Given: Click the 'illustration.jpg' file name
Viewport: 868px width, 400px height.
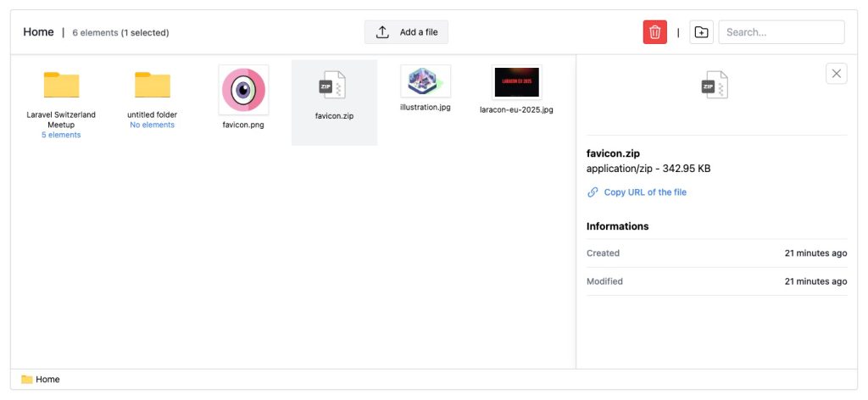Looking at the screenshot, I should click(426, 108).
